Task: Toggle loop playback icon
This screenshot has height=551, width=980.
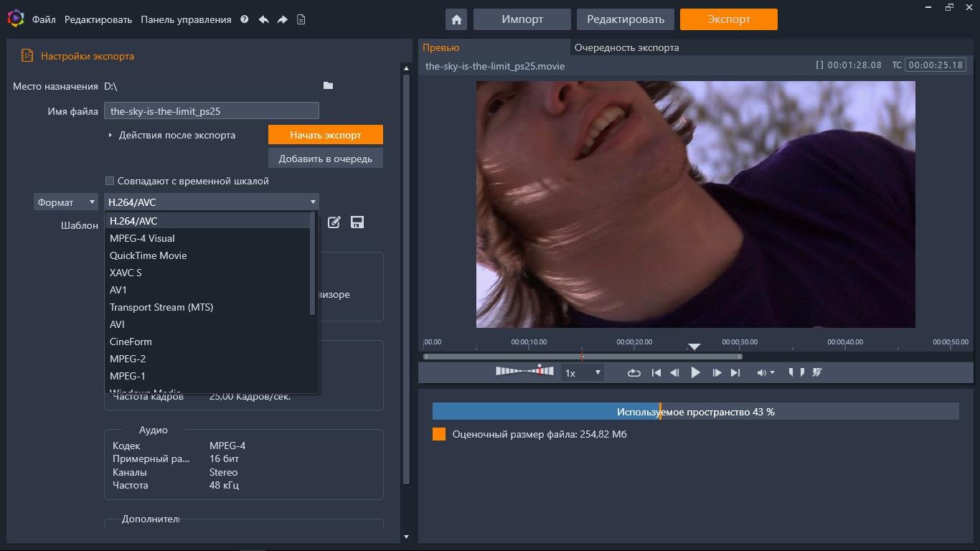Action: point(633,372)
